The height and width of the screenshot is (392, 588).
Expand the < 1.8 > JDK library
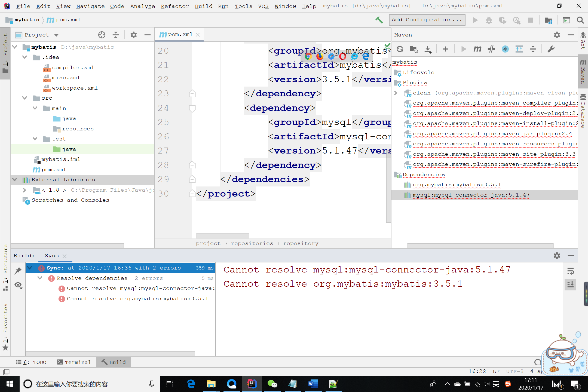point(24,190)
